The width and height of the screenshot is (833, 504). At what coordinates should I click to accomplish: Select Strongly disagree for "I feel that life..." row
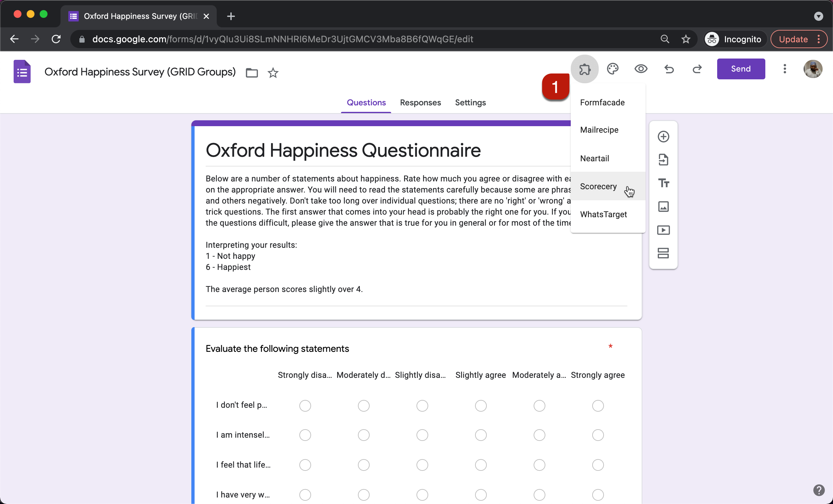305,465
